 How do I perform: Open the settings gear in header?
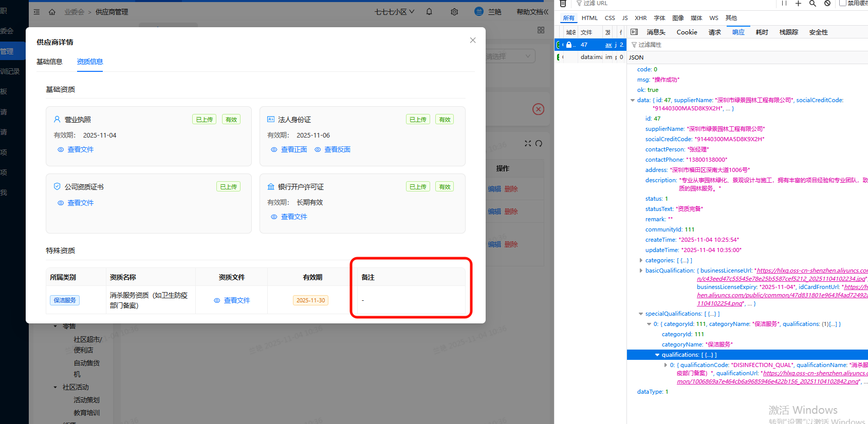point(454,12)
